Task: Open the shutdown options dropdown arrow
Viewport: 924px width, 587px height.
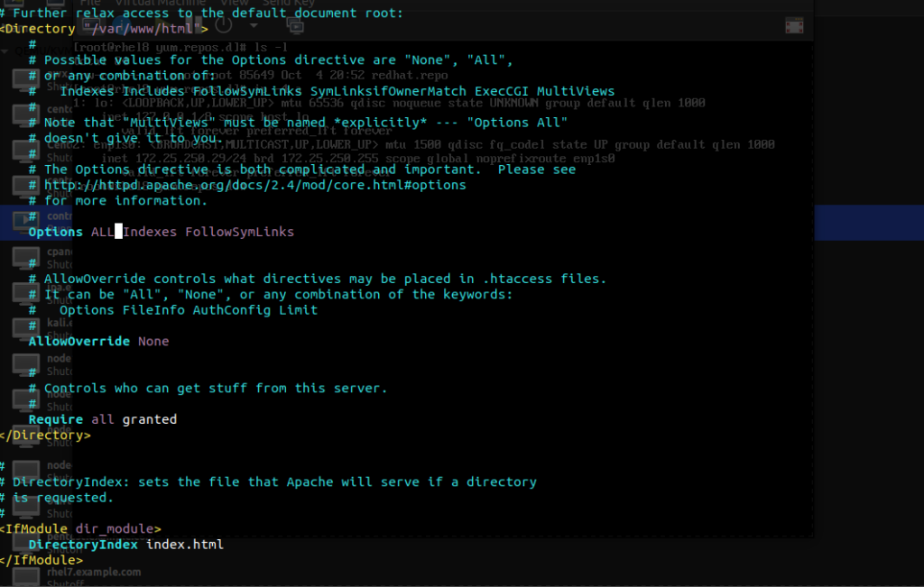Action: [x=254, y=25]
